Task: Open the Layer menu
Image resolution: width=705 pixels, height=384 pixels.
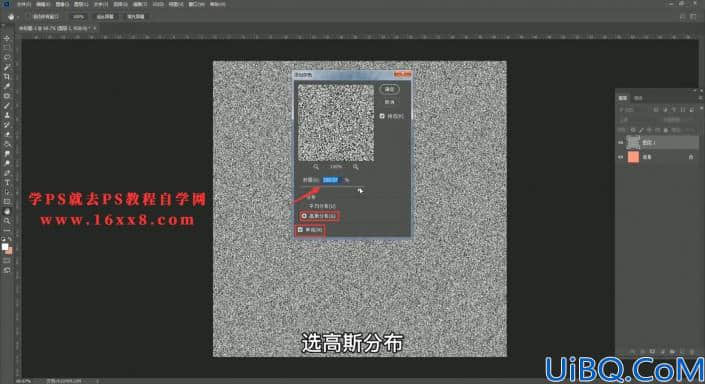Action: [81, 4]
